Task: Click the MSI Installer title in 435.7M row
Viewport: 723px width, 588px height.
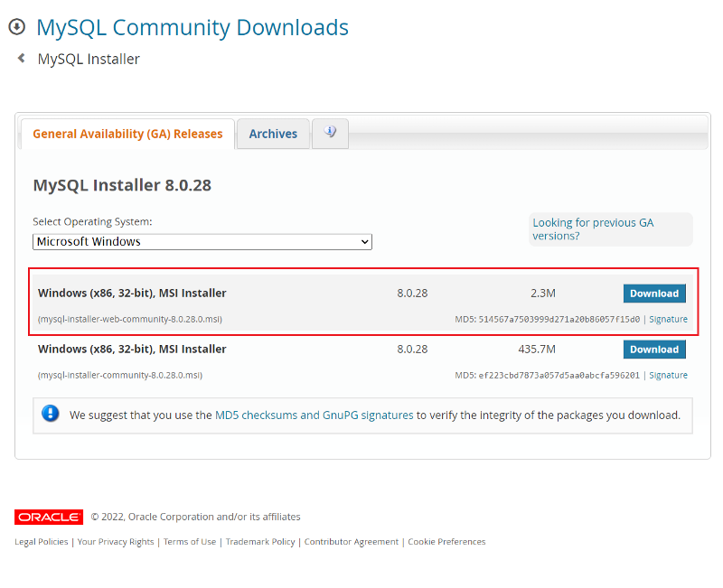Action: click(132, 350)
